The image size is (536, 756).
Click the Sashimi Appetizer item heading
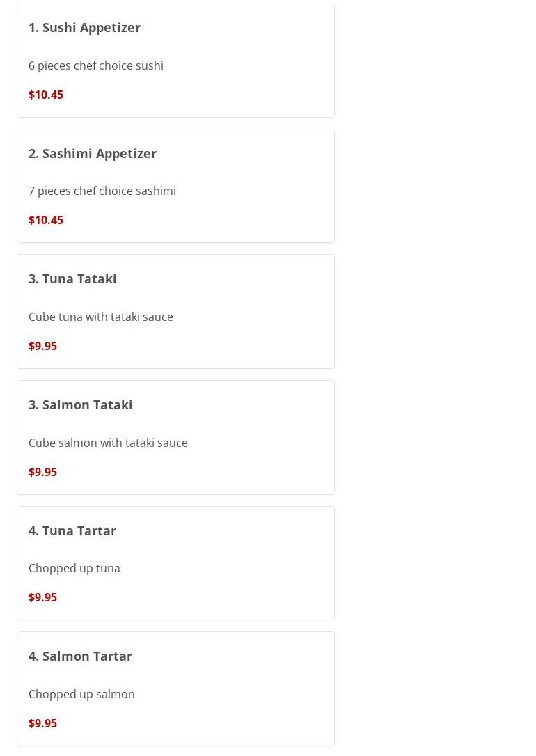coord(93,153)
